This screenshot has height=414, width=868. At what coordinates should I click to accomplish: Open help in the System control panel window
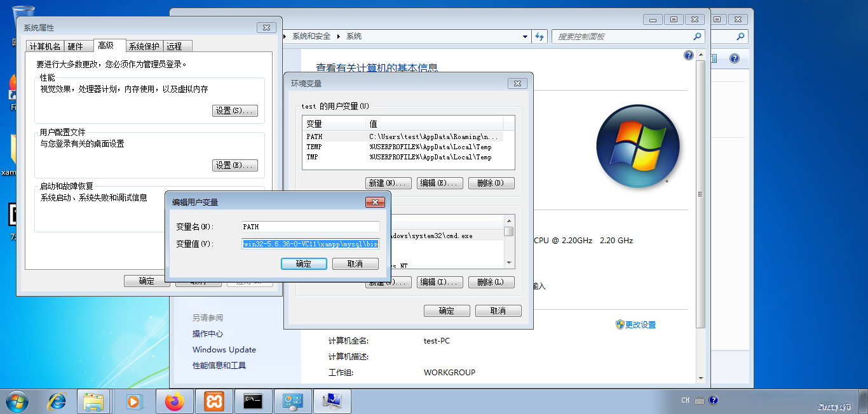[x=689, y=55]
